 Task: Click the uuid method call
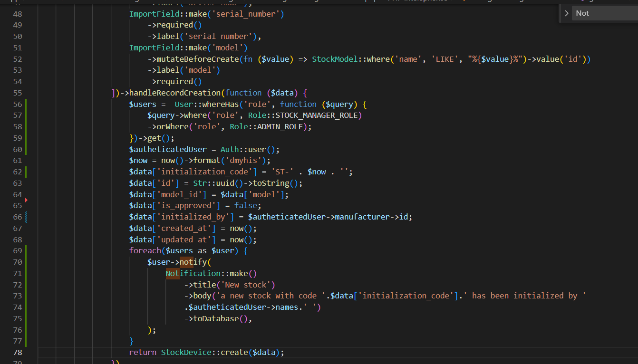(225, 183)
